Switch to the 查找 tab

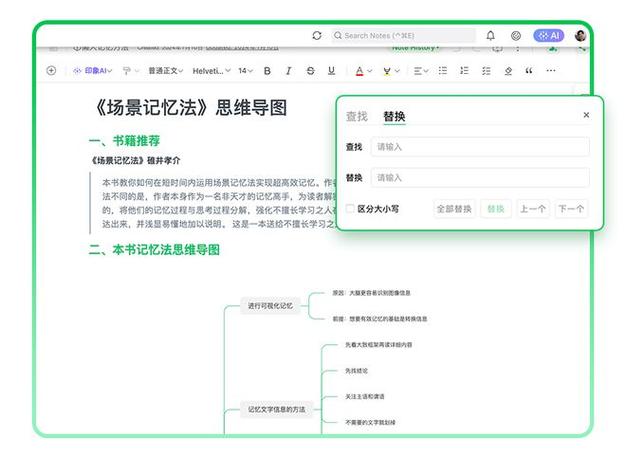[x=357, y=117]
